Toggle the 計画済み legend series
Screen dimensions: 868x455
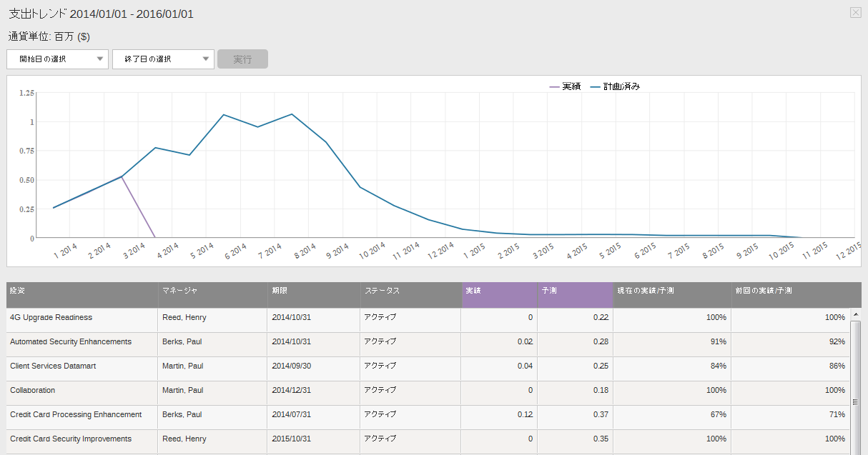615,86
